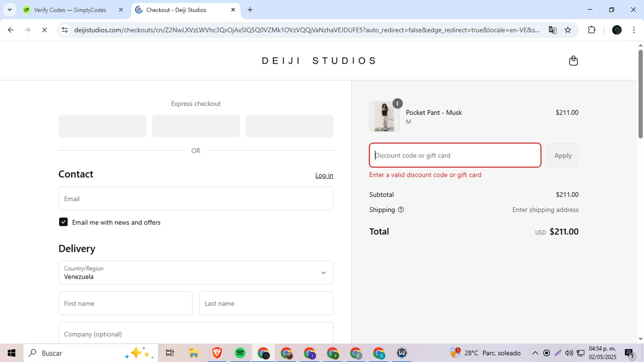Bookmark this page with the star icon
644x362 pixels.
click(x=568, y=30)
